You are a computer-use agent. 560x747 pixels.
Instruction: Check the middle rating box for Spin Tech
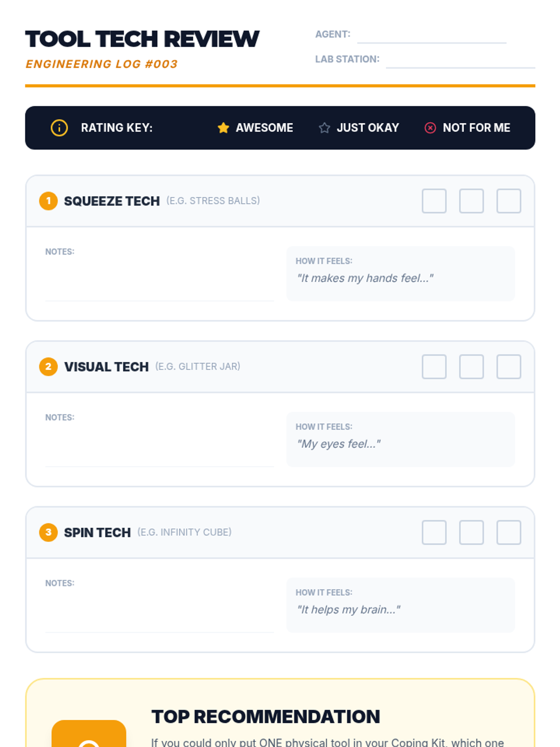pyautogui.click(x=471, y=533)
